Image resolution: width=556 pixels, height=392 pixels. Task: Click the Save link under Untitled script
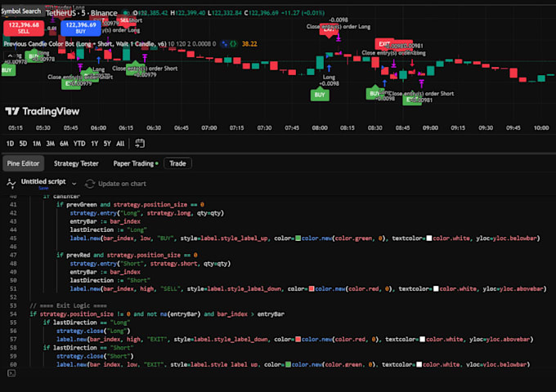click(x=43, y=188)
